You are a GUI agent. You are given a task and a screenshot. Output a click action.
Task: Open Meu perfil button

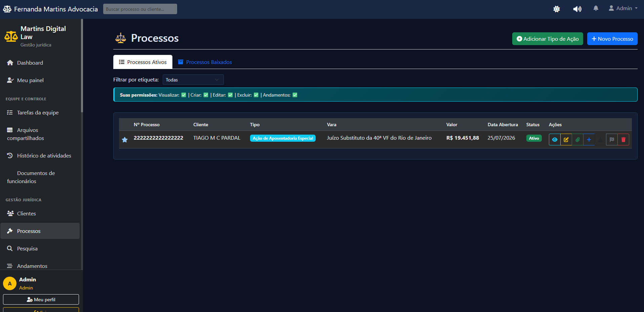(41, 300)
